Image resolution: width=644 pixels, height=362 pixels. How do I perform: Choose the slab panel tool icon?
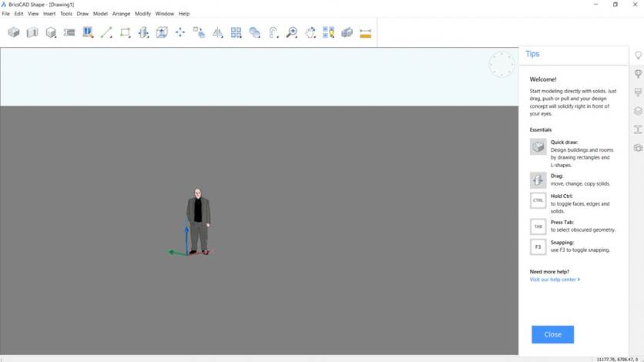coord(69,32)
